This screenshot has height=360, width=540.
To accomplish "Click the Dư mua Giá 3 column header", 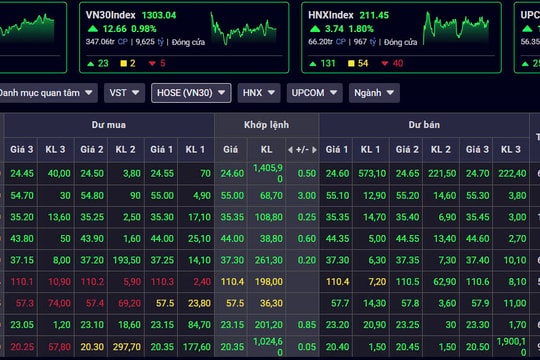I will (x=21, y=150).
